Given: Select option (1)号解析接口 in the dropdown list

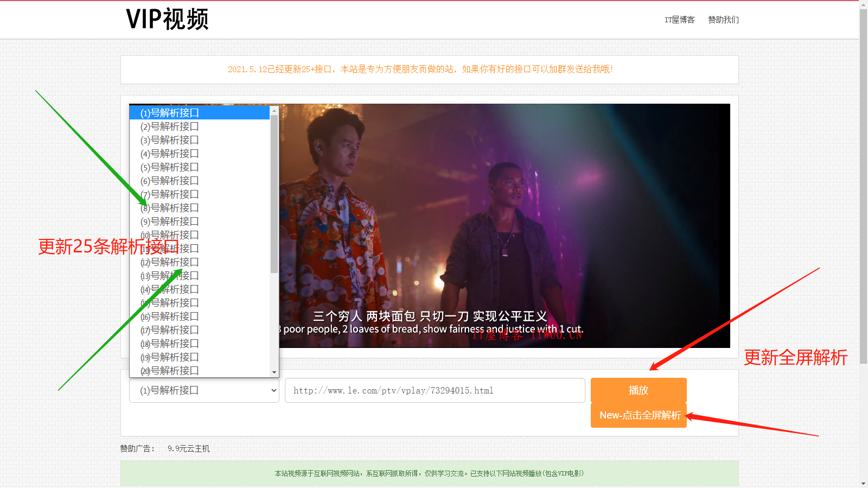Looking at the screenshot, I should pyautogui.click(x=200, y=113).
